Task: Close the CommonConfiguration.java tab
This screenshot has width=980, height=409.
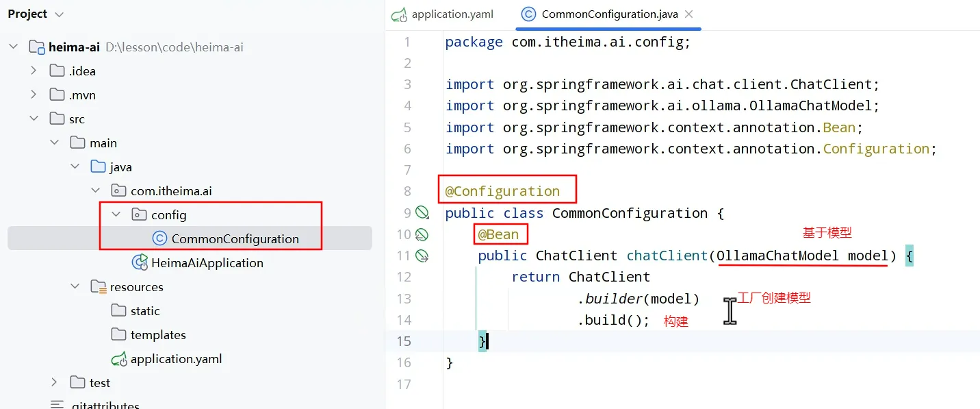Action: coord(689,14)
